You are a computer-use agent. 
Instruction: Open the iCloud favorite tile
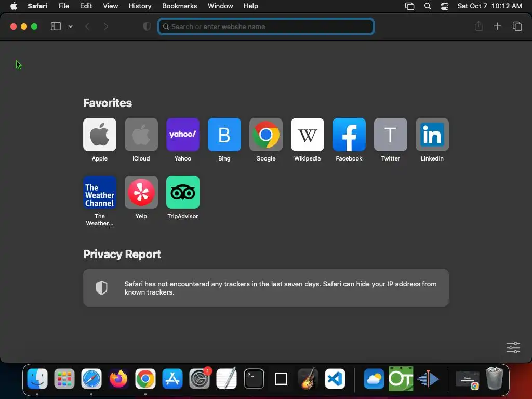(141, 135)
